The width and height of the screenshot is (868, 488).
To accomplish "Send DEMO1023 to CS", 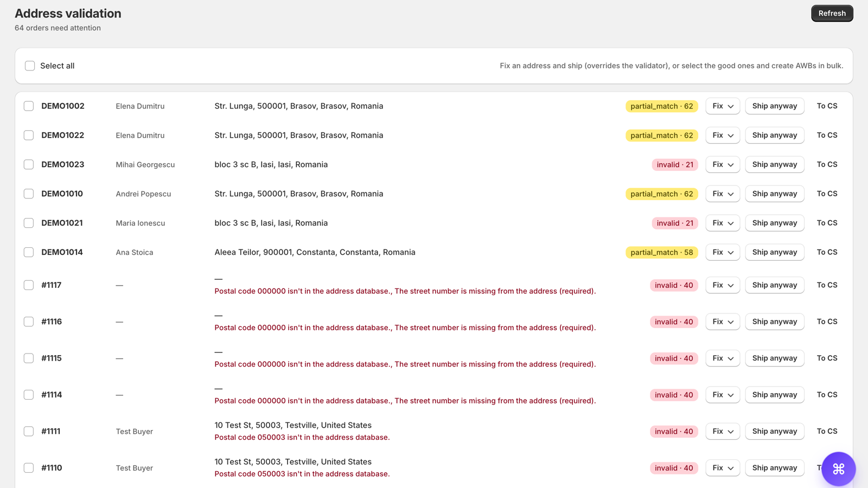I will pos(827,165).
